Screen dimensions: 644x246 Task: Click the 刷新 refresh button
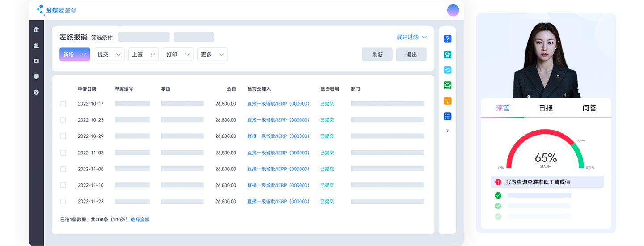377,55
